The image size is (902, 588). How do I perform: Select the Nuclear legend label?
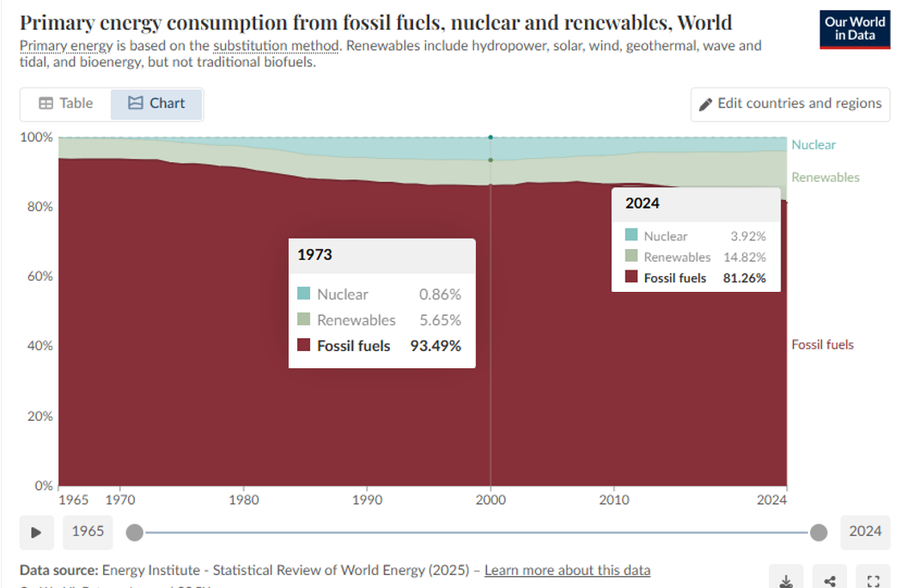(813, 145)
